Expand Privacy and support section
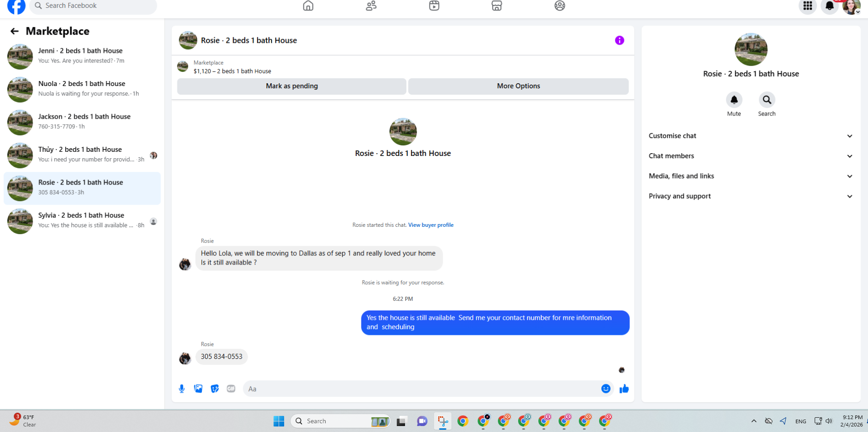Viewport: 868px width, 432px height. [x=750, y=196]
